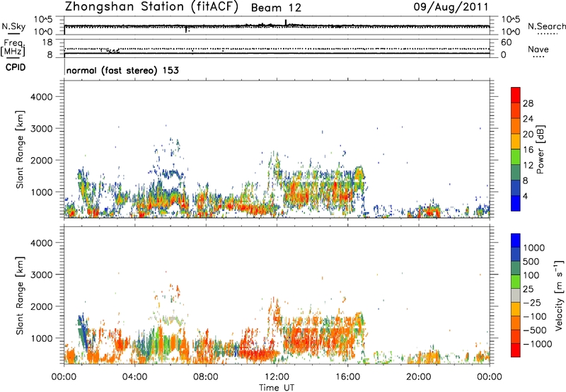Click the "CPID" label
This screenshot has width=566, height=392.
[x=16, y=67]
